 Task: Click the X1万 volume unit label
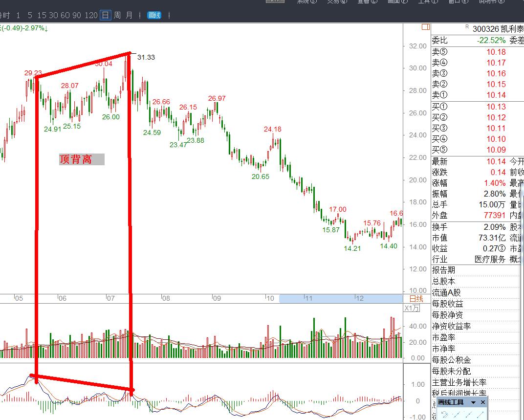pos(412,309)
